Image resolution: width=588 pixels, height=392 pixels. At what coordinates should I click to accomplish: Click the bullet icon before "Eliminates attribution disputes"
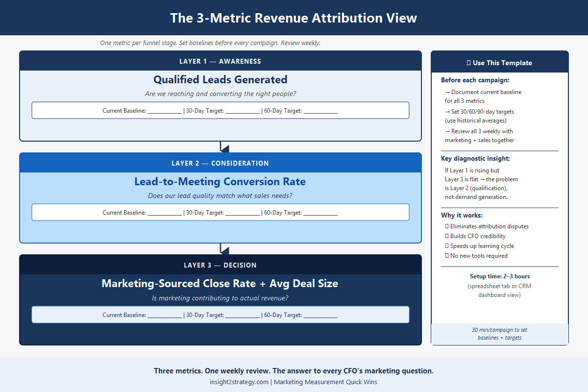pyautogui.click(x=447, y=226)
